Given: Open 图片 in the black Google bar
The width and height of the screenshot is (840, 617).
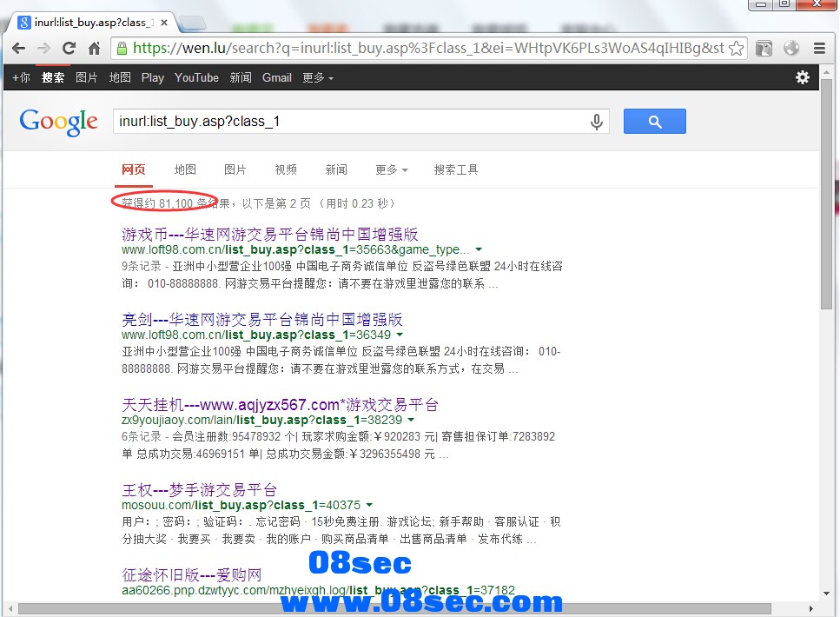Looking at the screenshot, I should click(x=86, y=77).
